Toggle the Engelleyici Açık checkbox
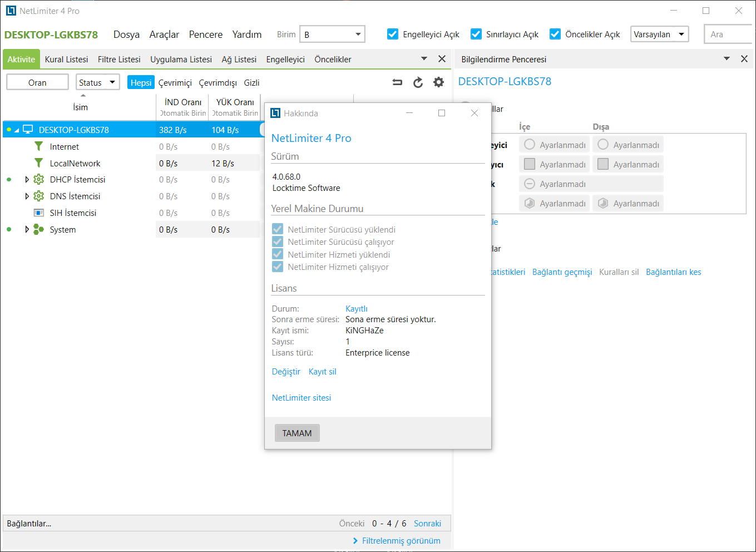This screenshot has height=552, width=756. (393, 34)
